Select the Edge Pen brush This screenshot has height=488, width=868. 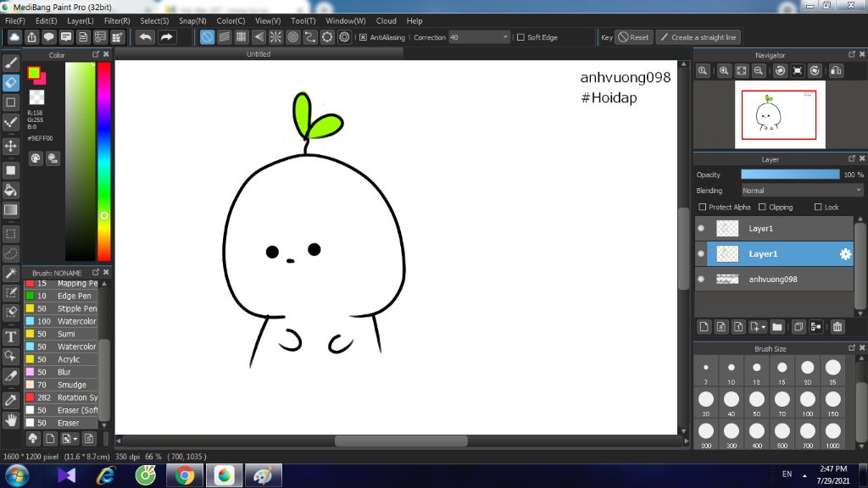point(61,296)
